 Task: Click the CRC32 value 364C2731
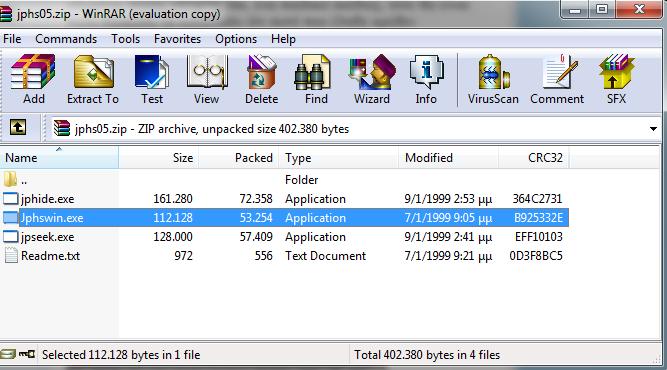tap(537, 199)
